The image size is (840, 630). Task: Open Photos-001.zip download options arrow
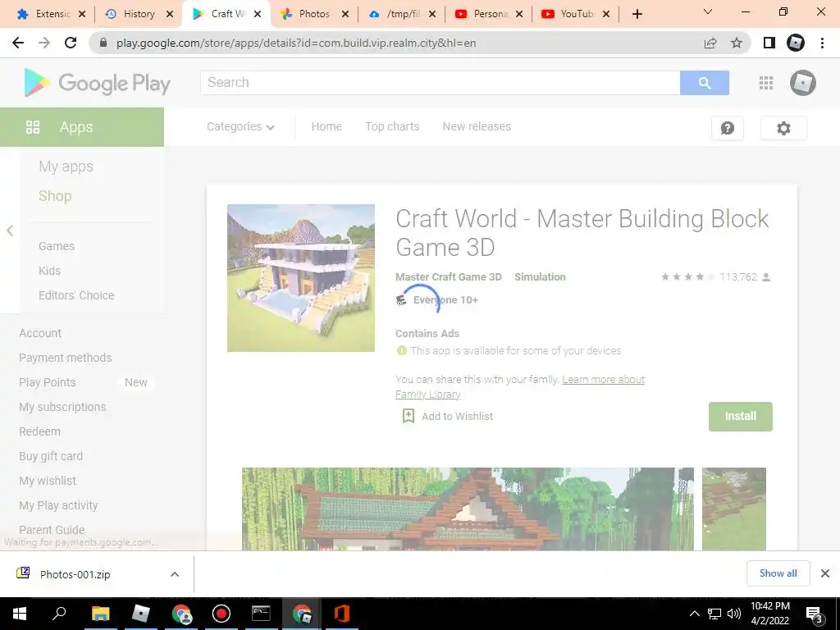point(175,574)
